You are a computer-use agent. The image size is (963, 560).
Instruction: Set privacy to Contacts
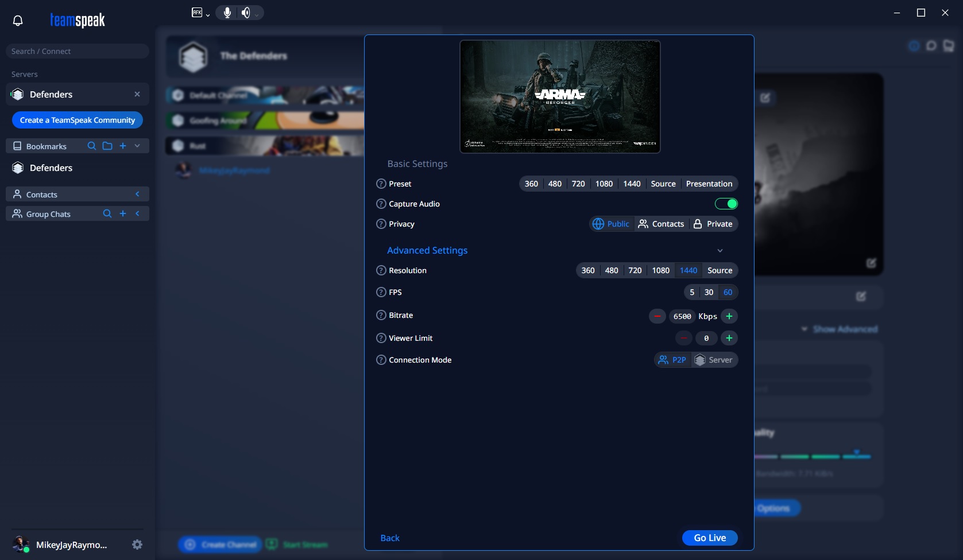point(661,224)
